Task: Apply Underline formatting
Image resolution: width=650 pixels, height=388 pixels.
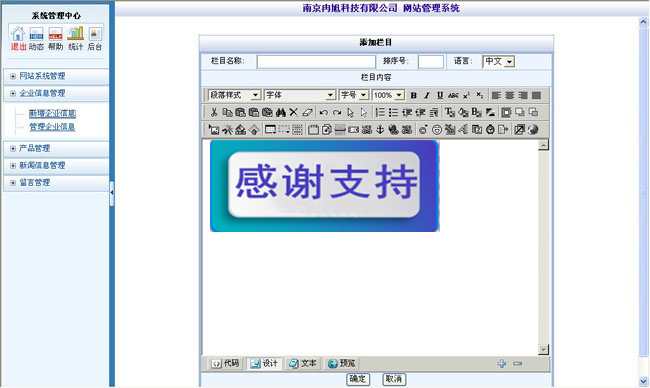Action: pos(440,95)
